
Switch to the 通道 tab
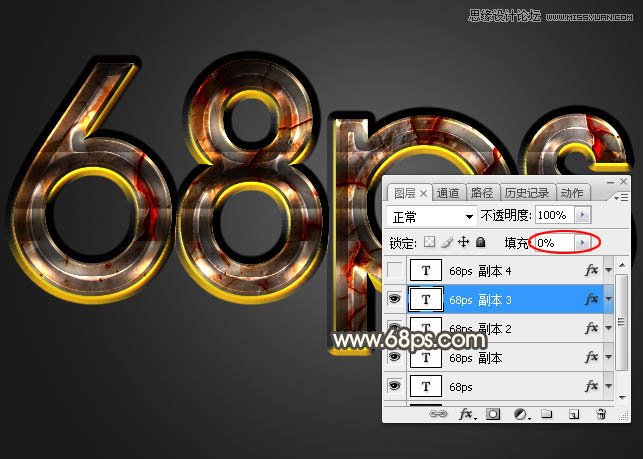(x=448, y=193)
